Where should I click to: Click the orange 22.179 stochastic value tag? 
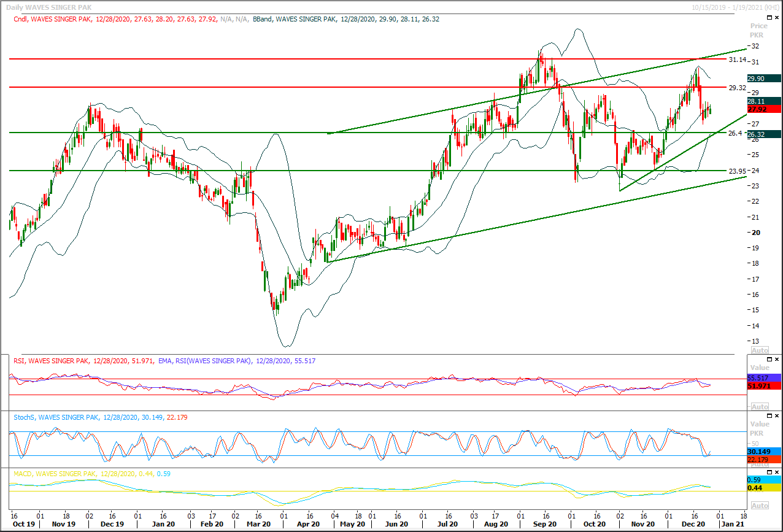click(764, 459)
